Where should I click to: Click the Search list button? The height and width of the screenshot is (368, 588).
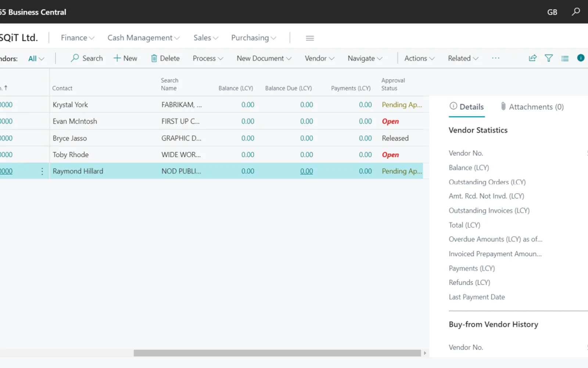87,58
